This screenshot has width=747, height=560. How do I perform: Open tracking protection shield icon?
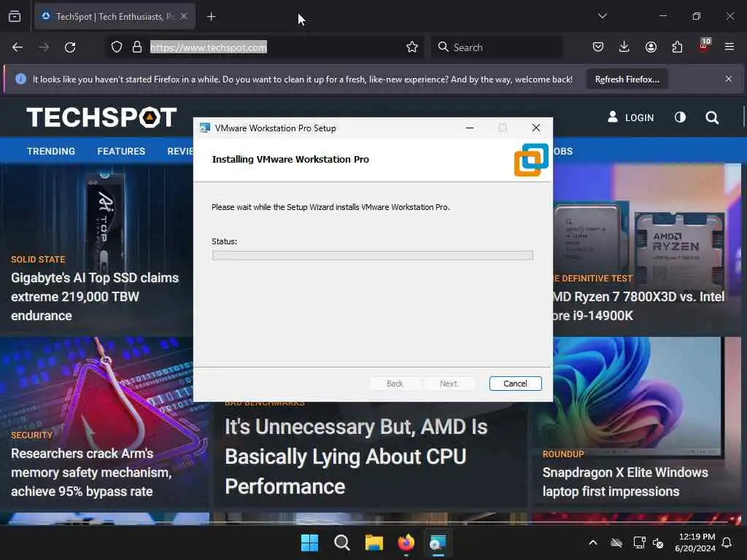point(117,47)
